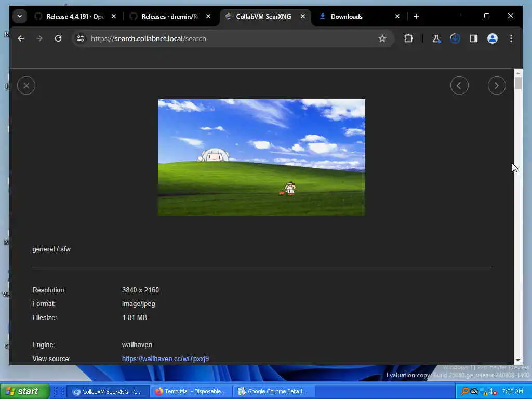This screenshot has width=532, height=399.
Task: Click the general / sfw category text
Action: 51,249
